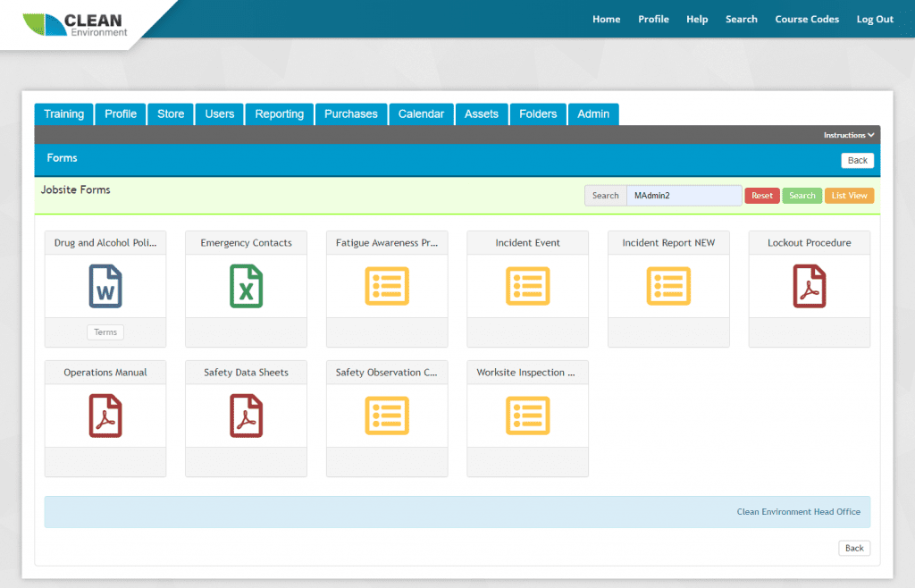The height and width of the screenshot is (588, 915).
Task: Open the Worksite Inspection form icon
Action: [527, 416]
